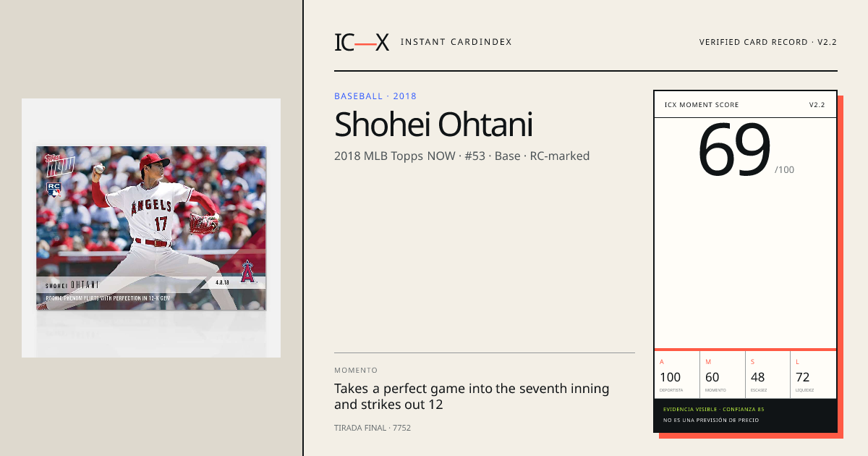Click the ICX MOMENT SCORE header
Image resolution: width=868 pixels, height=456 pixels.
click(702, 105)
